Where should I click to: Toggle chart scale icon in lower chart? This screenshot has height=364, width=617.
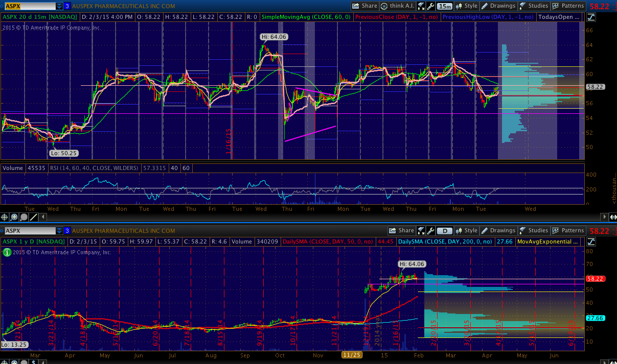pyautogui.click(x=591, y=241)
